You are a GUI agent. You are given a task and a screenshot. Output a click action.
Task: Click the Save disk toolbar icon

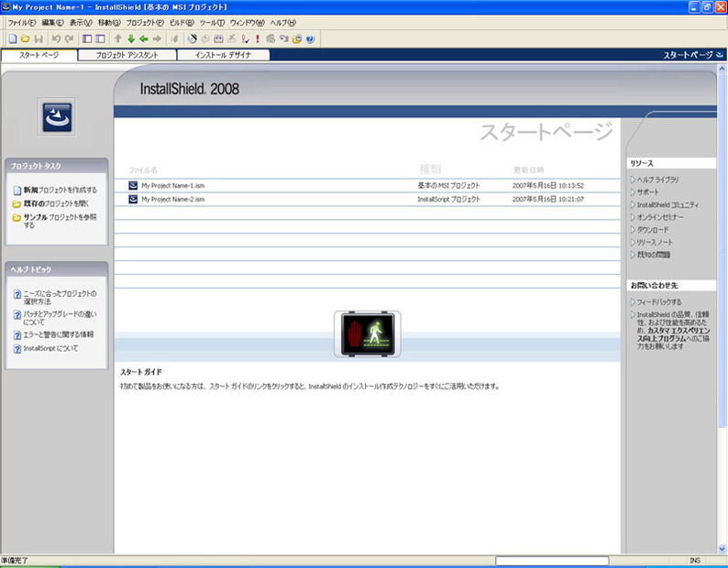[39, 39]
